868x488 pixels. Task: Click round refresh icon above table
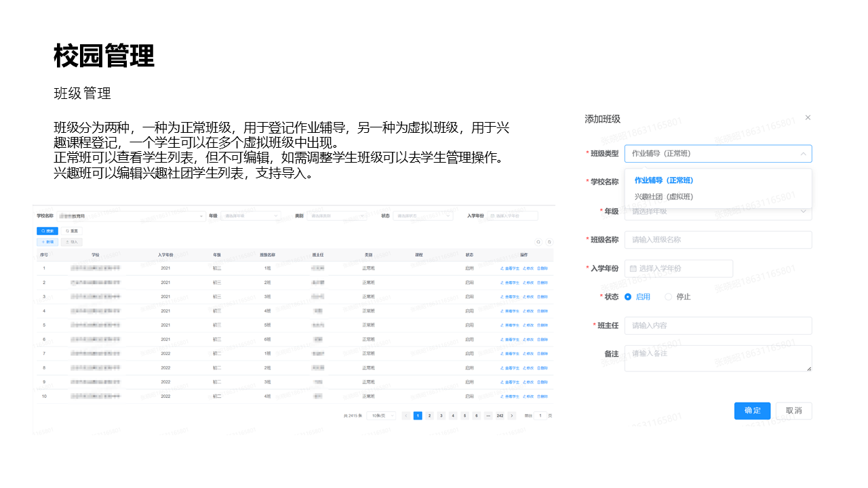549,242
